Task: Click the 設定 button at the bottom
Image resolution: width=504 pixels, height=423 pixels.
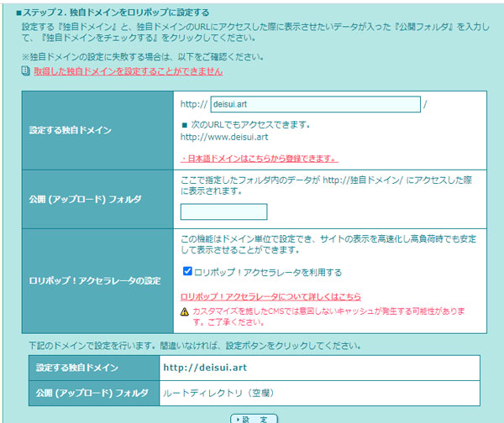Action: click(x=254, y=419)
